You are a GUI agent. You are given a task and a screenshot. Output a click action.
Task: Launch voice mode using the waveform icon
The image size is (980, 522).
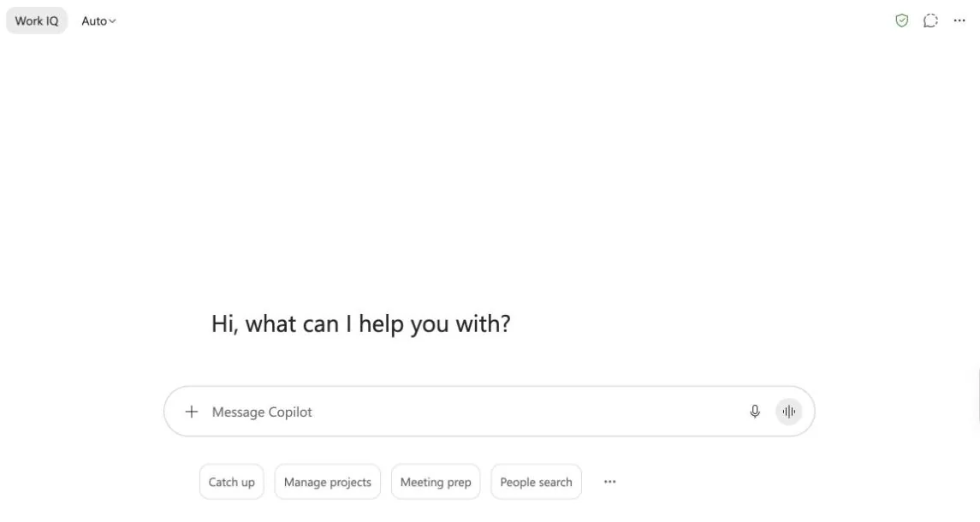point(789,412)
